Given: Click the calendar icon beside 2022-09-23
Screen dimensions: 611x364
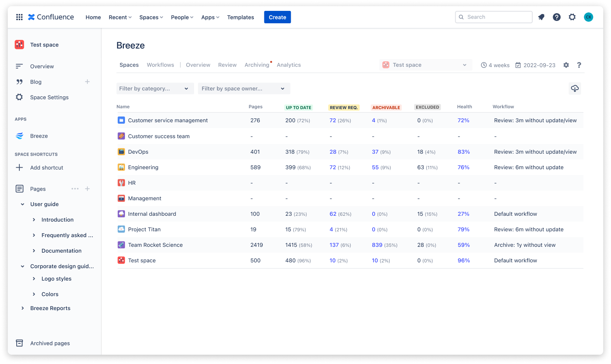Looking at the screenshot, I should coord(518,65).
